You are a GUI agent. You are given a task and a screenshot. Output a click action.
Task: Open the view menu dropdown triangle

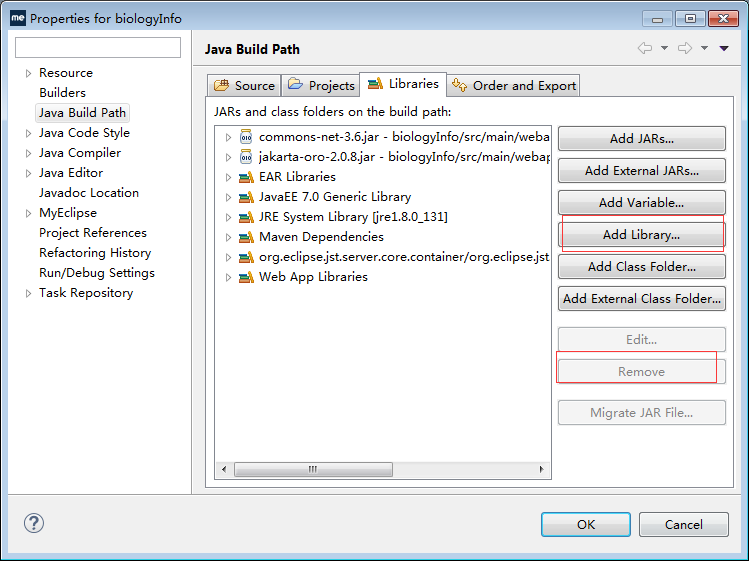pyautogui.click(x=724, y=48)
